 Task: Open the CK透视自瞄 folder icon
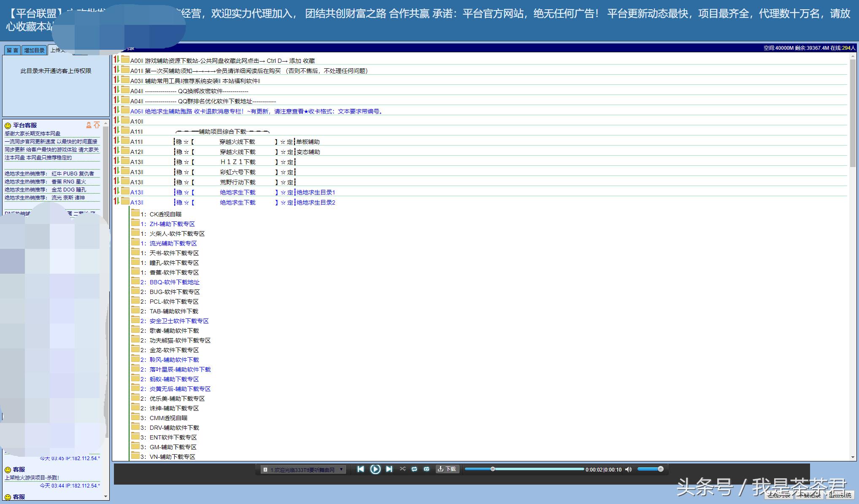pyautogui.click(x=135, y=213)
